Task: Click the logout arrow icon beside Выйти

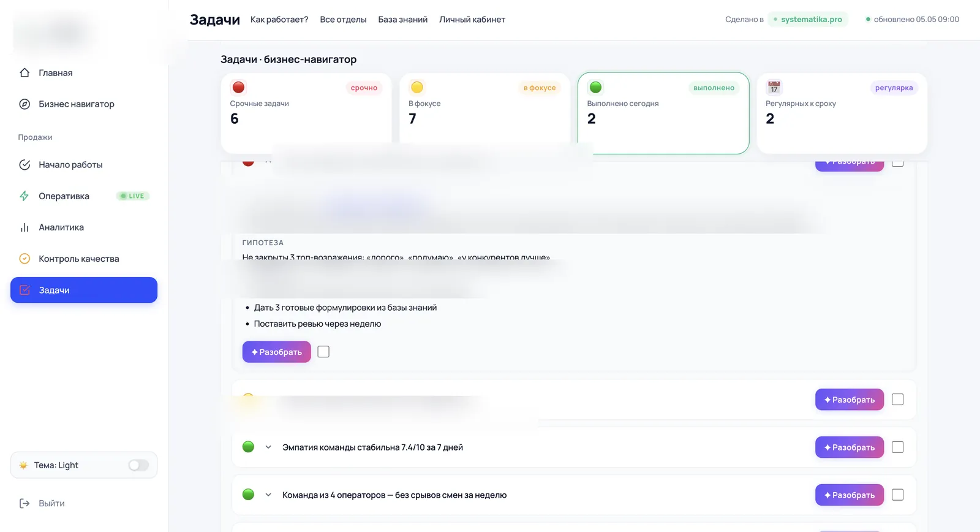Action: (24, 503)
